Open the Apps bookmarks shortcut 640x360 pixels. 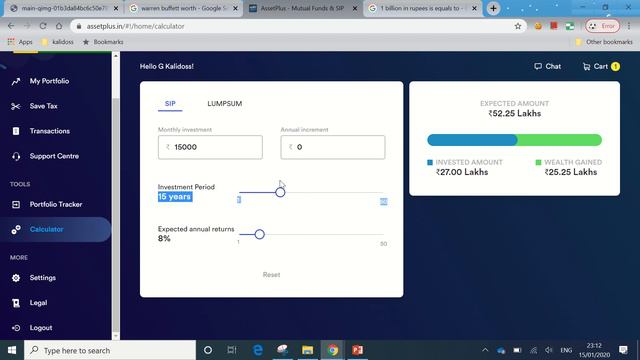[x=20, y=42]
